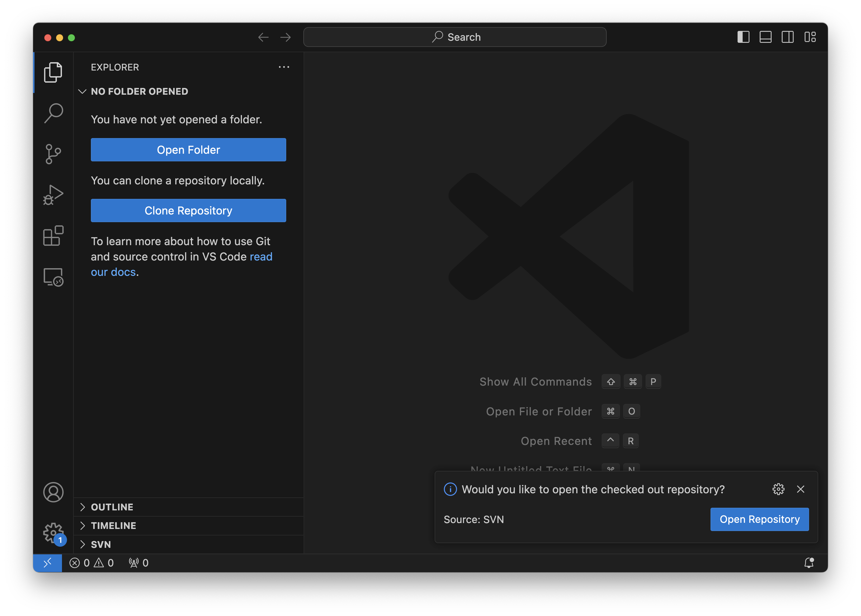Toggle the bottom panel visibility
This screenshot has width=861, height=616.
[x=765, y=37]
